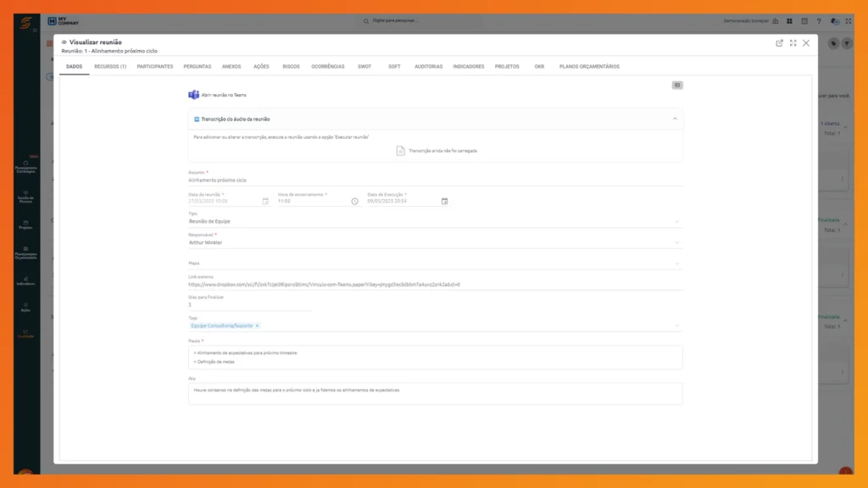Expand the dialog to fullscreen
868x488 pixels.
pos(793,43)
